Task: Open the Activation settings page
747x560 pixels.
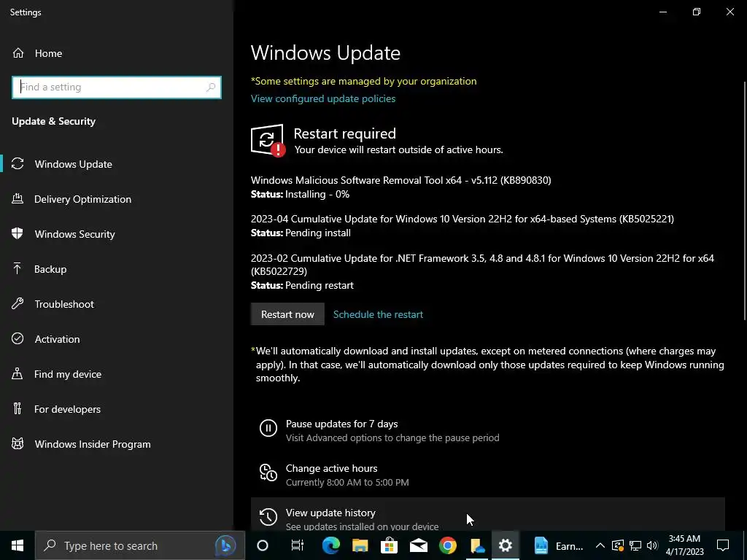Action: (117, 339)
